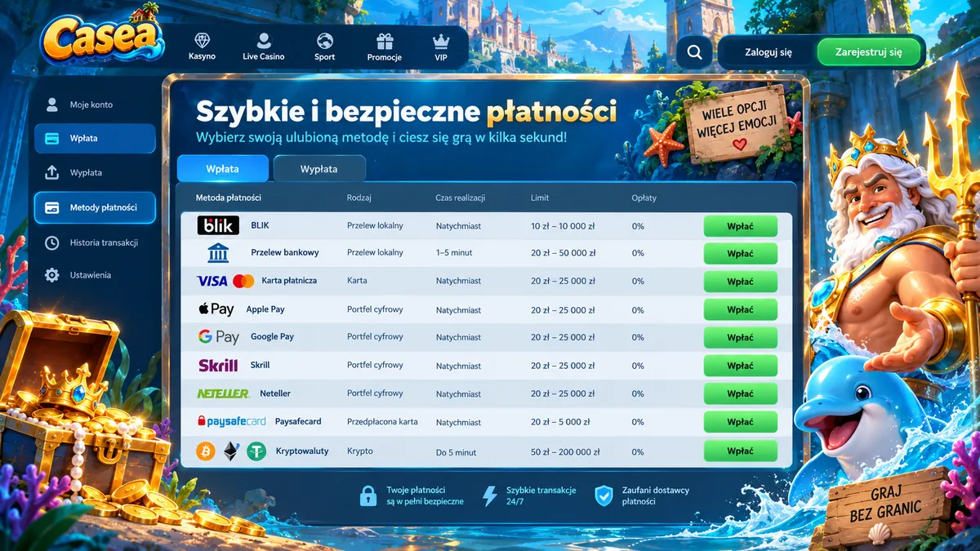Switch to the Wpłata tab
980x551 pixels.
tap(223, 168)
